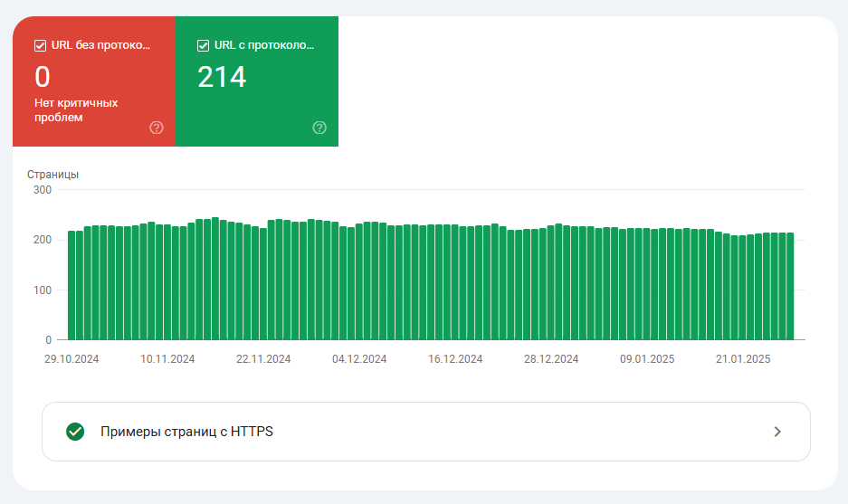The image size is (848, 504).
Task: Open "Примеры страниц с HTTPS" row label
Action: click(186, 432)
